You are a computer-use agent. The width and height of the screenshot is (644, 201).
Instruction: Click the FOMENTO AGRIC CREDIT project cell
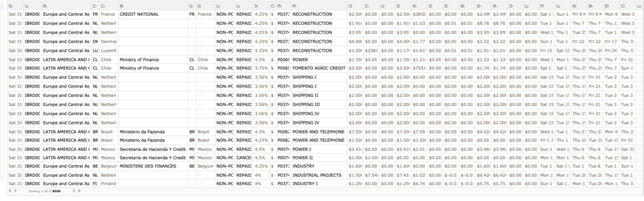[x=319, y=68]
